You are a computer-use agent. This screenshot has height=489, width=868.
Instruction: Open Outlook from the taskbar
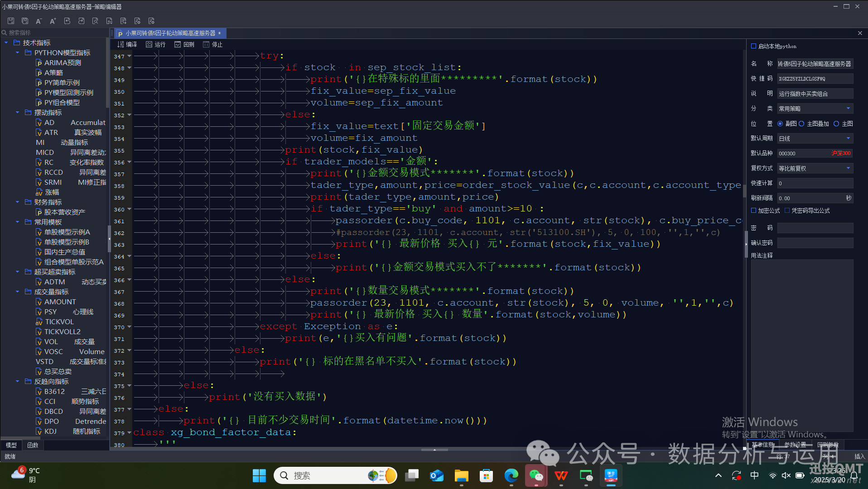[x=436, y=475]
